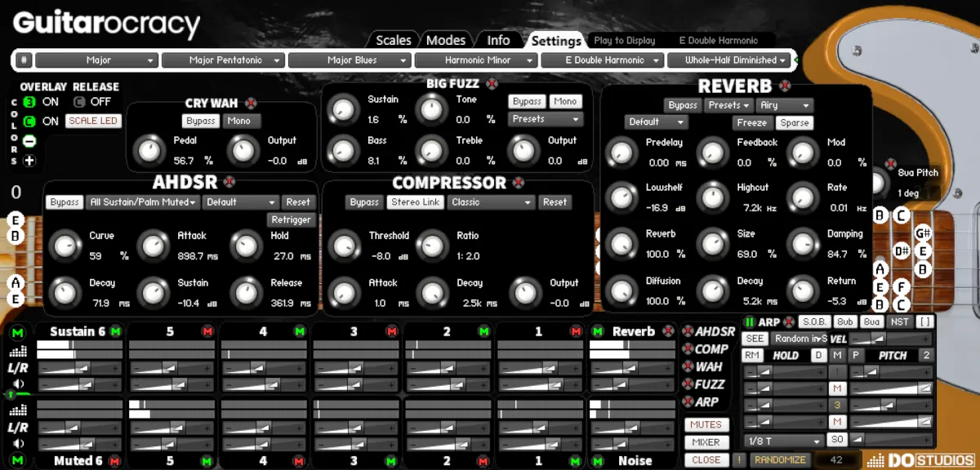Click the red icon beside WAH label
This screenshot has width=980, height=470.
pyautogui.click(x=688, y=367)
